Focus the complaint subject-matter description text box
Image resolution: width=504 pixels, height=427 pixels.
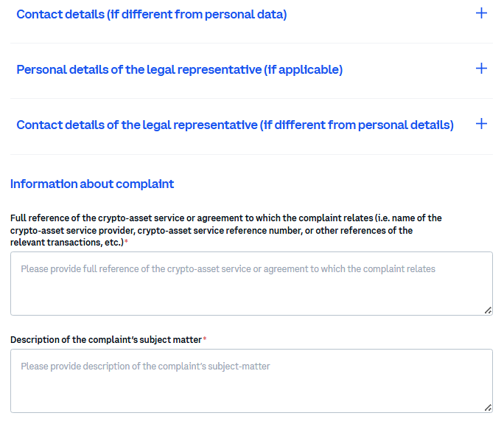(251, 387)
